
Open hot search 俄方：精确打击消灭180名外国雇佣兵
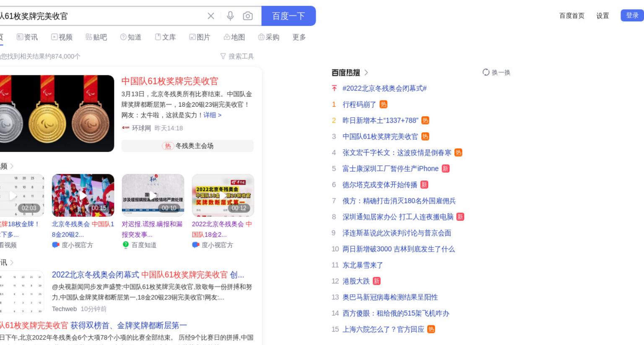click(399, 201)
